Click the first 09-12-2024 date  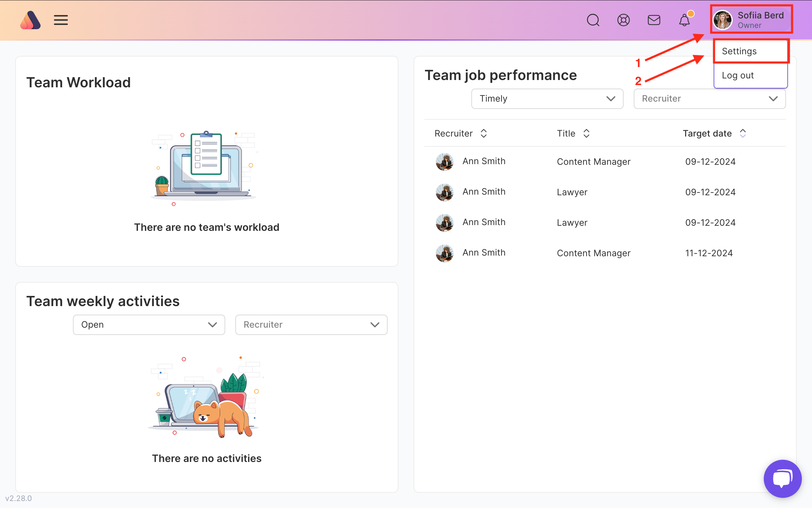coord(710,162)
